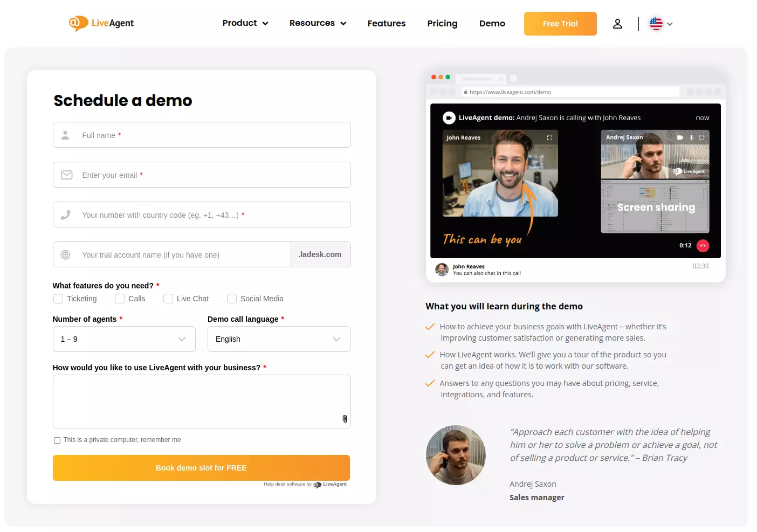Open the Product menu
The width and height of the screenshot is (757, 532).
[x=245, y=23]
